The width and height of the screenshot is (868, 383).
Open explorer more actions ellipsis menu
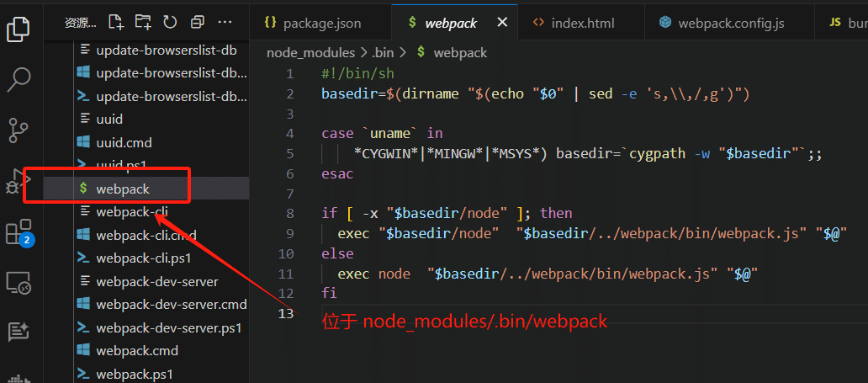[225, 22]
